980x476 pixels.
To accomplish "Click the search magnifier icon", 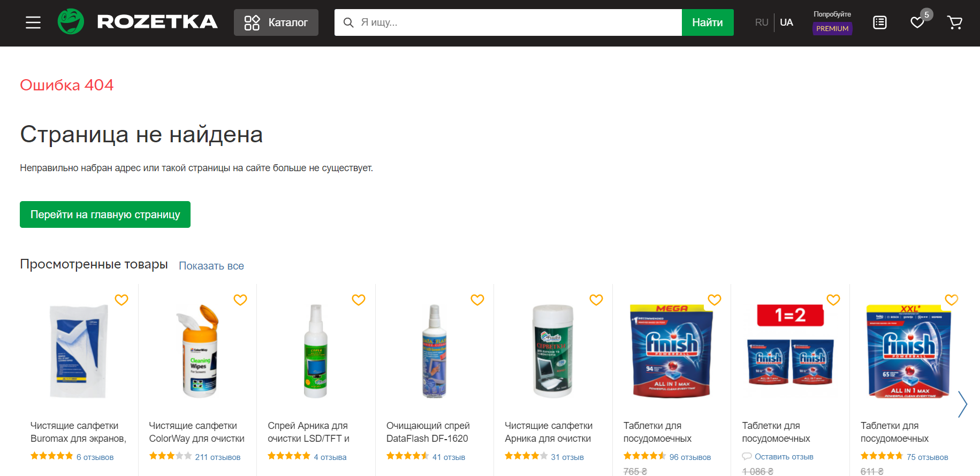I will click(x=348, y=22).
